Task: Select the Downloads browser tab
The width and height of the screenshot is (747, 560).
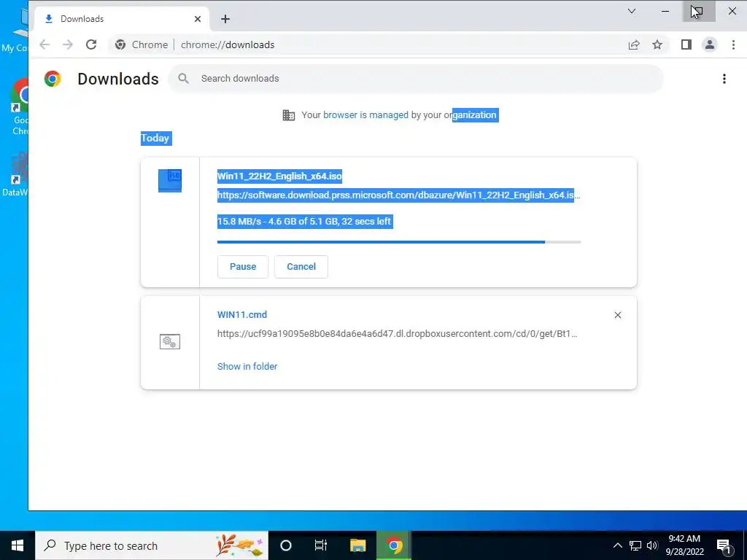Action: coord(122,19)
